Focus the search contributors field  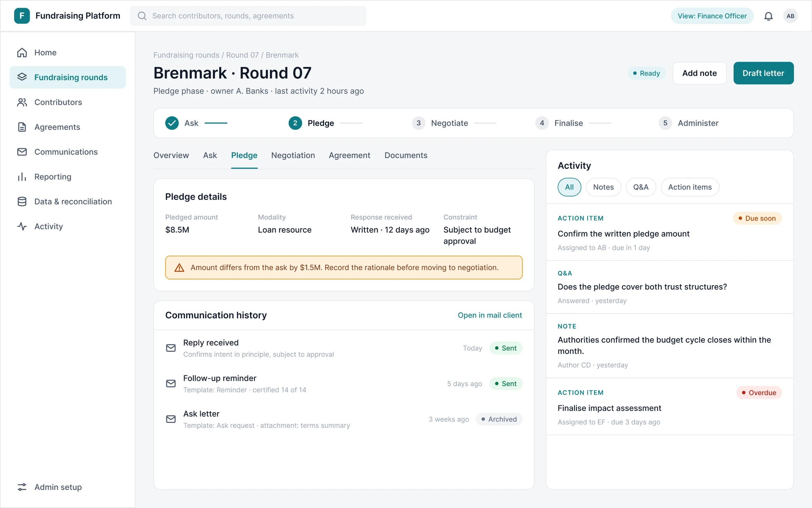(x=248, y=16)
